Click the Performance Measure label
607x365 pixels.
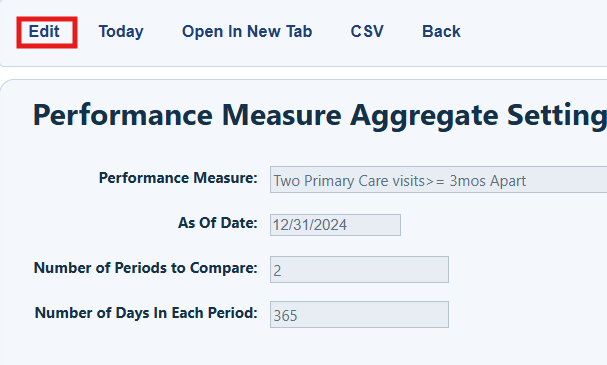coord(178,178)
